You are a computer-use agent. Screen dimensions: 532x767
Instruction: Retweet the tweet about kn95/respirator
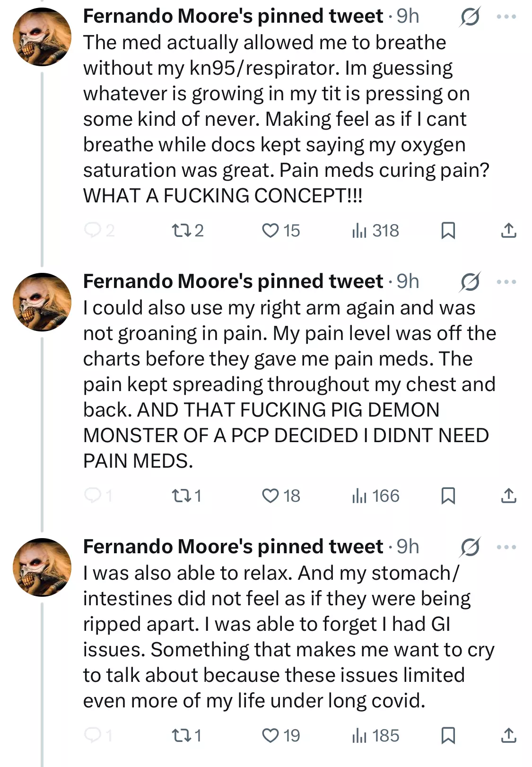tap(187, 231)
